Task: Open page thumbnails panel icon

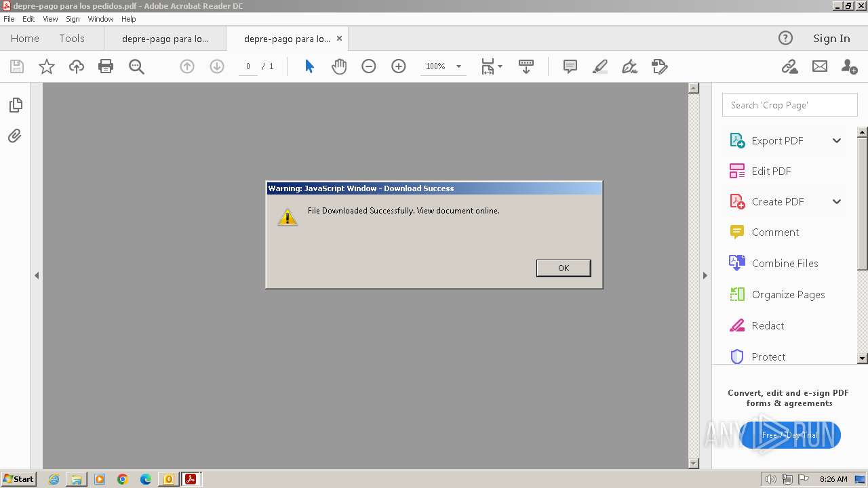Action: tap(16, 105)
